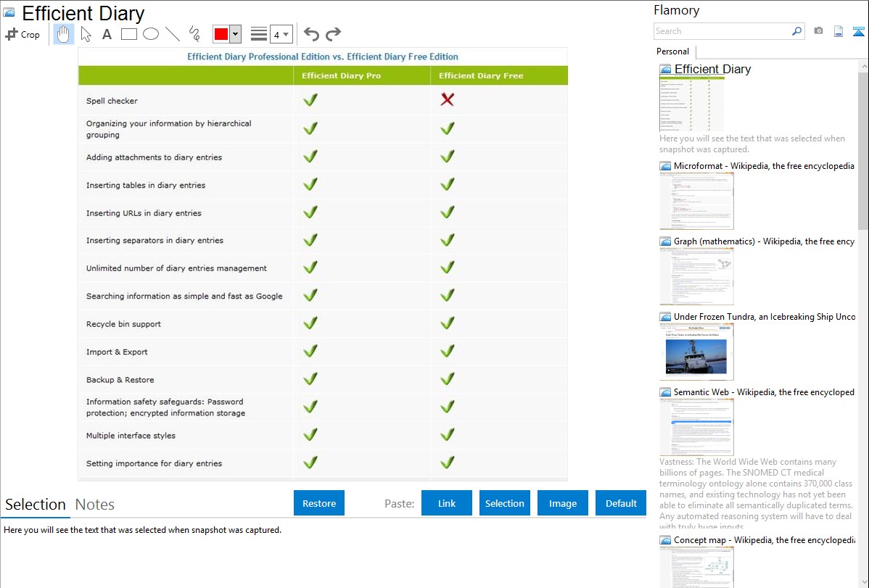Click icon beside Microformat snapshot title
The image size is (869, 588).
tap(665, 166)
